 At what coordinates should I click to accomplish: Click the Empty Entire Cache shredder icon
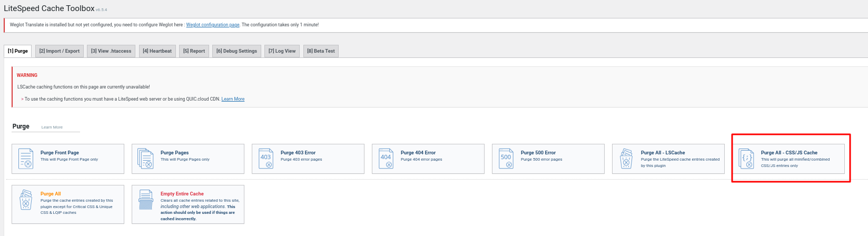[x=146, y=200]
